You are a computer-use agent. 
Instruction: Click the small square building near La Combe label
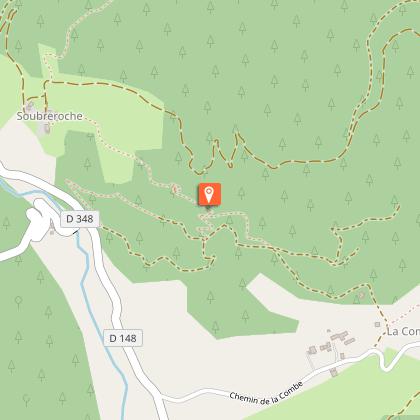(x=377, y=324)
